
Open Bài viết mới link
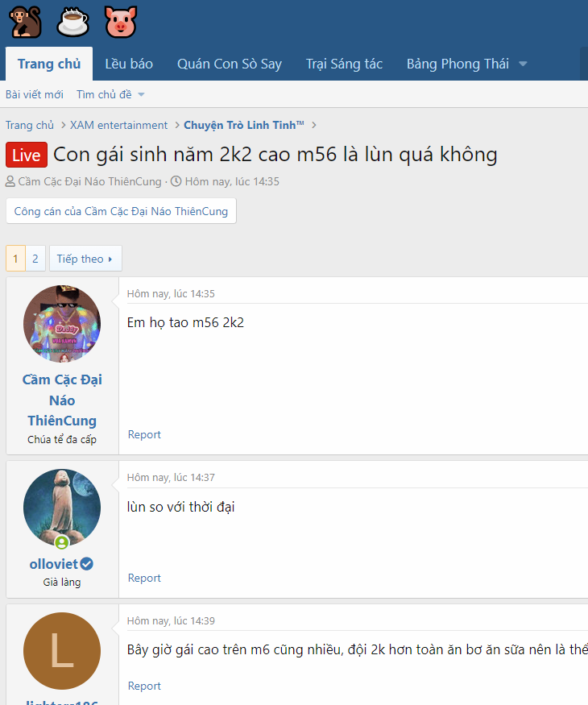[x=35, y=94]
